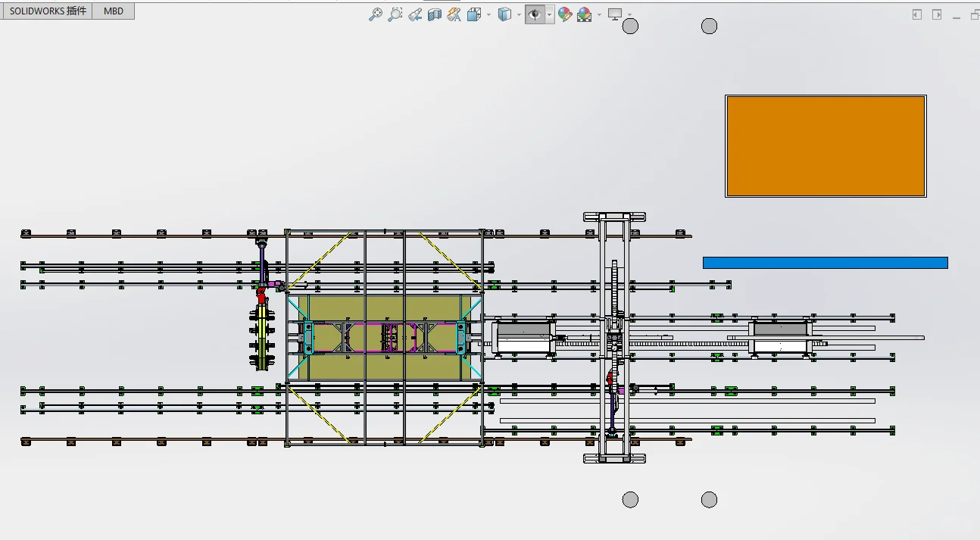The height and width of the screenshot is (540, 980).
Task: Click the Edit Appearance icon
Action: click(x=565, y=14)
